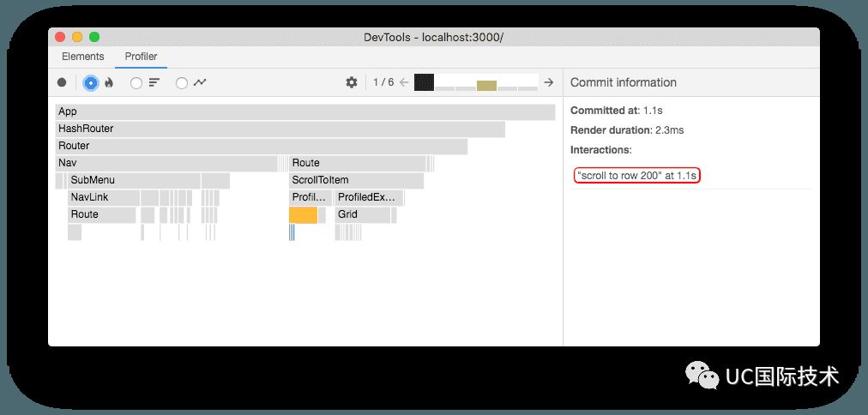Screen dimensions: 868x415
Task: Select the "ProfiledEx…" bar
Action: (369, 197)
